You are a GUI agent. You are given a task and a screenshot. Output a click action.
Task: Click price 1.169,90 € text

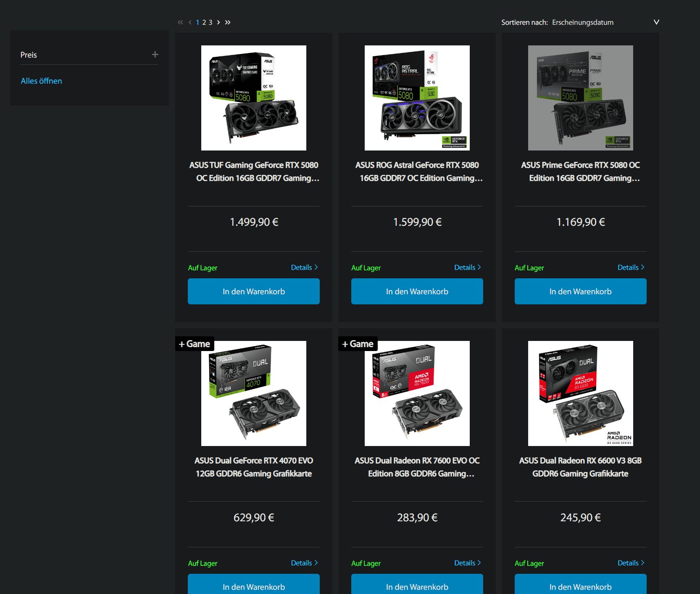point(581,222)
